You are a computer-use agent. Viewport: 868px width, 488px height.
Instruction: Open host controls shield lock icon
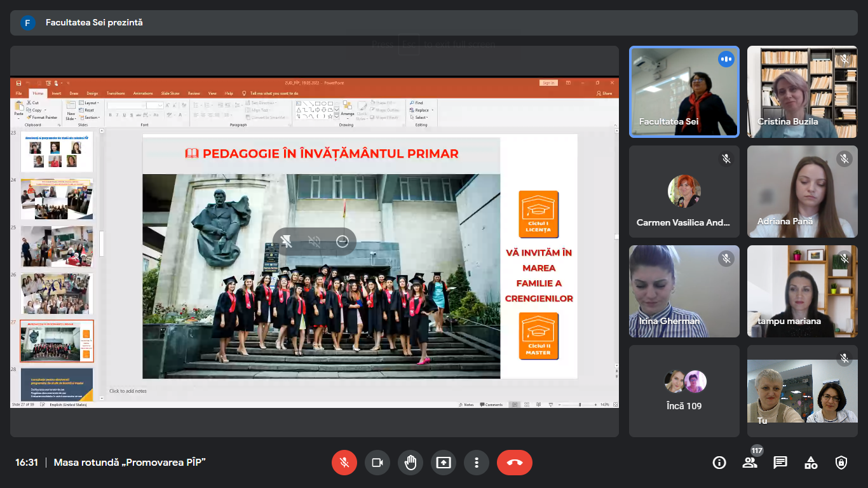[841, 463]
